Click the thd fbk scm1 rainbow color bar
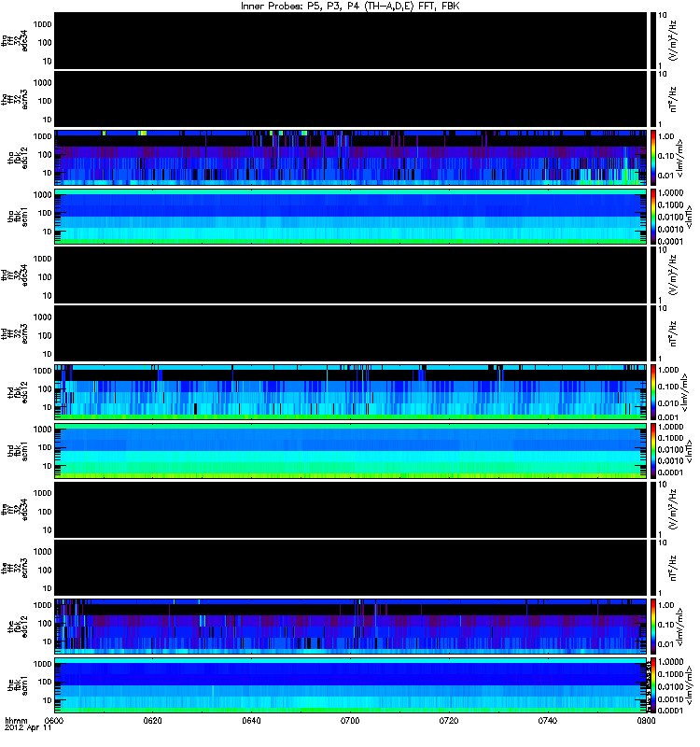The width and height of the screenshot is (700, 747). coord(652,451)
